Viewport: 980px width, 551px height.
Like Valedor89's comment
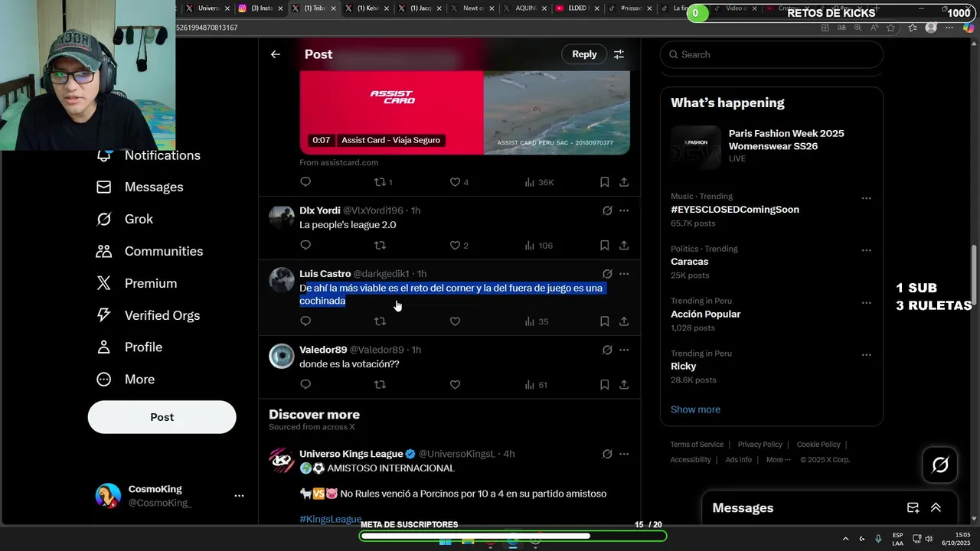[x=455, y=385]
